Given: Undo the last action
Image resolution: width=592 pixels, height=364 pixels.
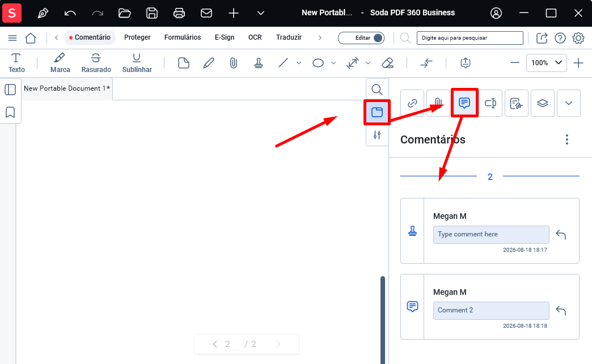Looking at the screenshot, I should 70,13.
